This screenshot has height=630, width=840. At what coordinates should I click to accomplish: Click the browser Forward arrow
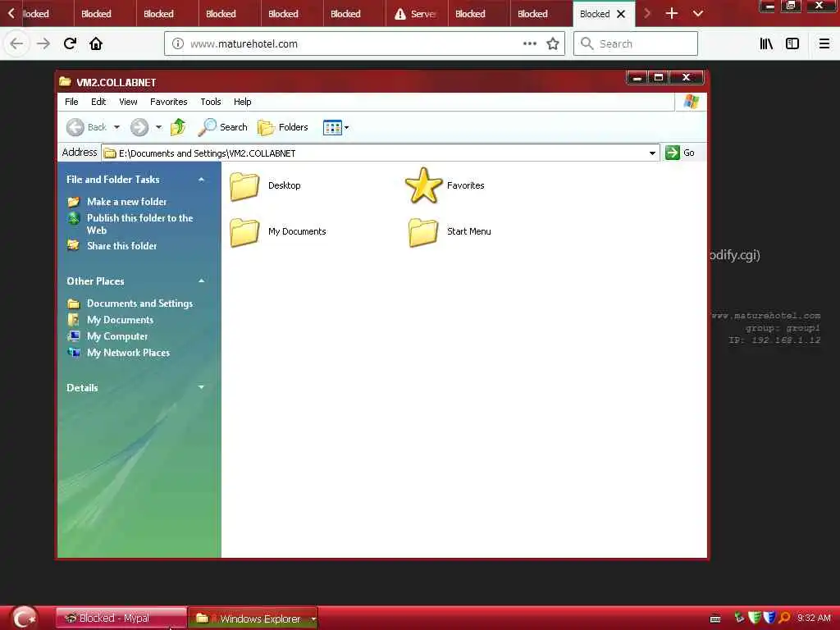point(43,43)
